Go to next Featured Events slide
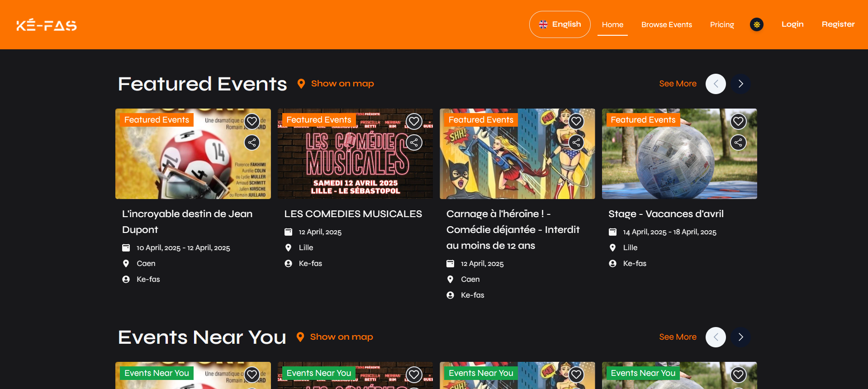 click(740, 84)
